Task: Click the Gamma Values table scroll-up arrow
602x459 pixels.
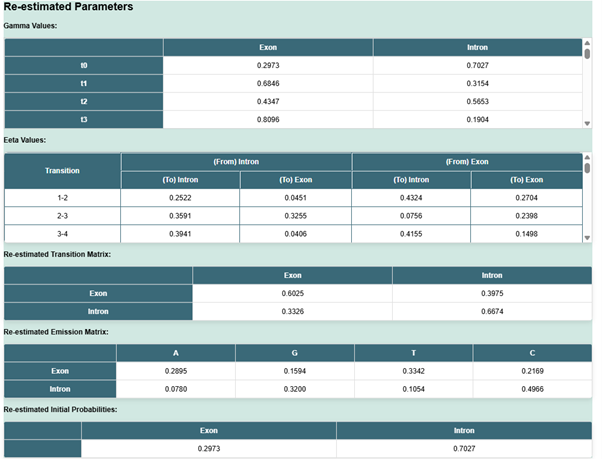Action: [587, 43]
